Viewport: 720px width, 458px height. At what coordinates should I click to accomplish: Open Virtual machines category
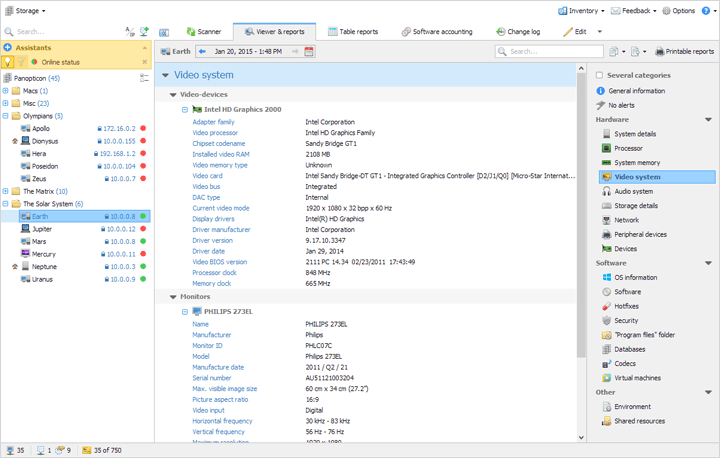pyautogui.click(x=637, y=378)
